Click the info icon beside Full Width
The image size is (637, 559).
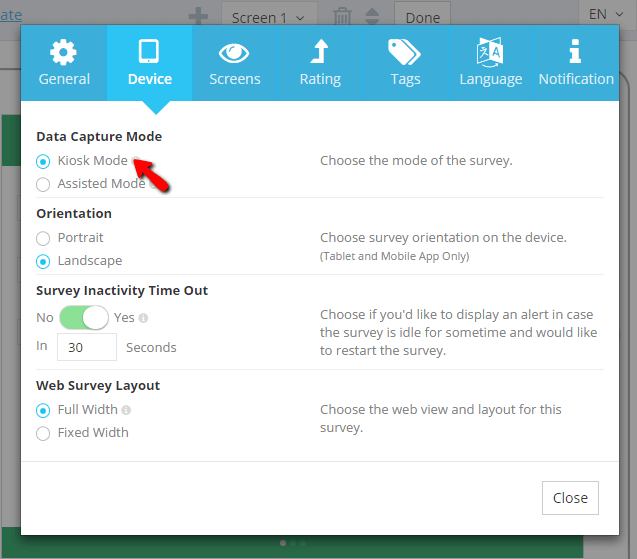[x=126, y=410]
